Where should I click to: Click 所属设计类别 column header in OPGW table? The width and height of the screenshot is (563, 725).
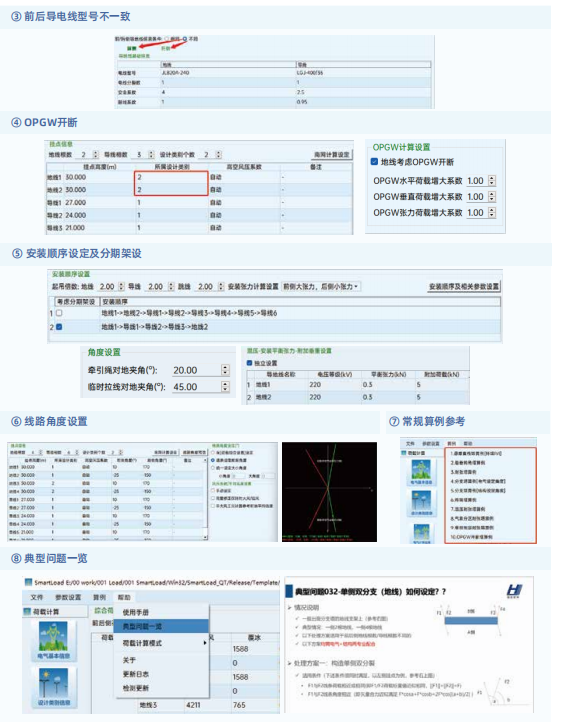pos(172,166)
